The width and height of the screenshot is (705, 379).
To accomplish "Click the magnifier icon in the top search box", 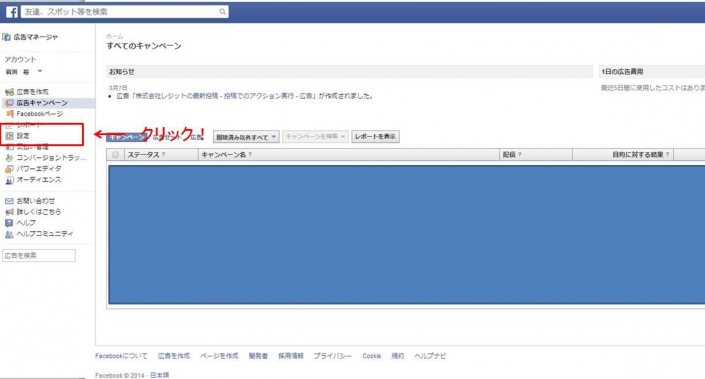I will coord(223,12).
